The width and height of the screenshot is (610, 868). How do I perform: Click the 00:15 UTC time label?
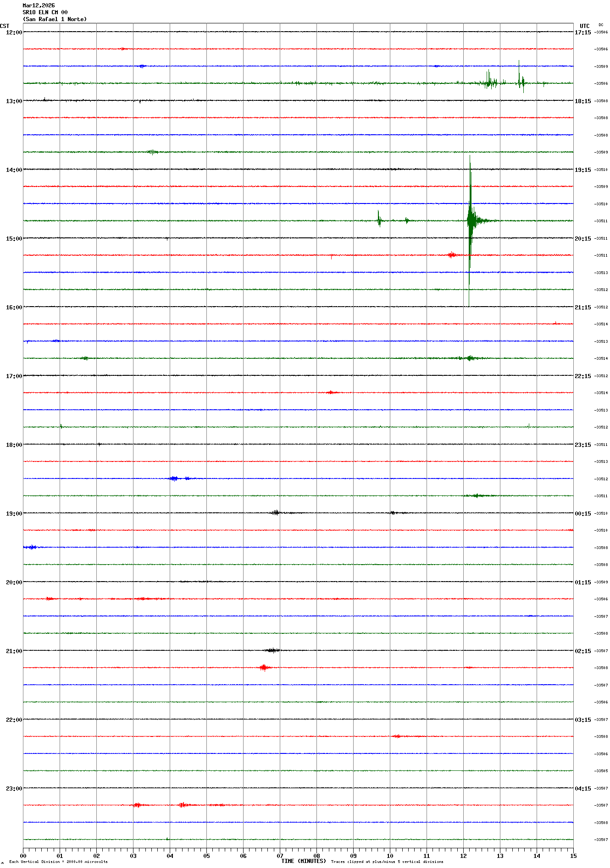[x=582, y=514]
